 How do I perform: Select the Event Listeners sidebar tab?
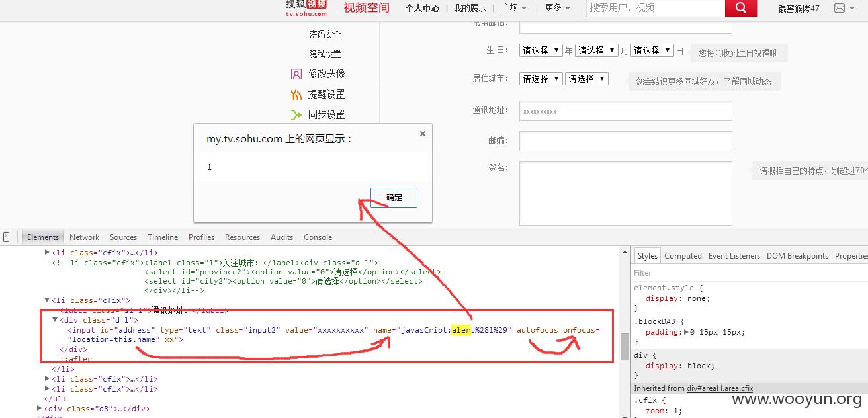[734, 256]
